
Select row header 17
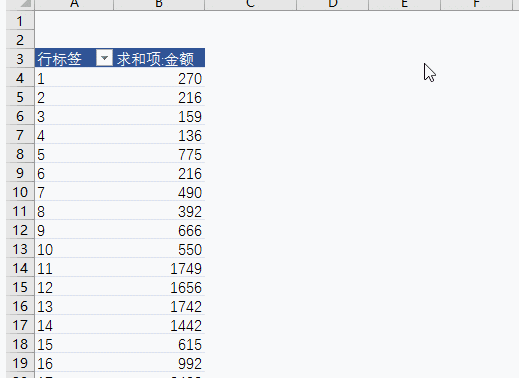coord(20,325)
